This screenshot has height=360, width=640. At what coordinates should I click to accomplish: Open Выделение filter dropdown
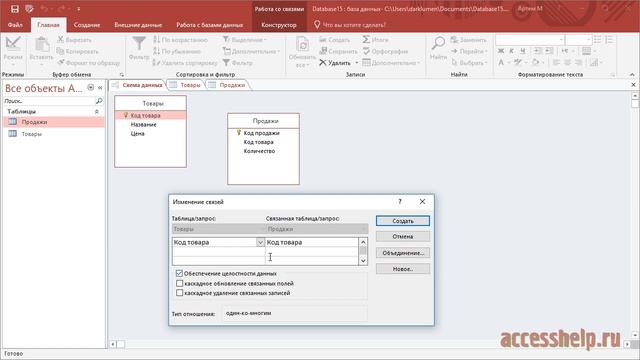(244, 40)
